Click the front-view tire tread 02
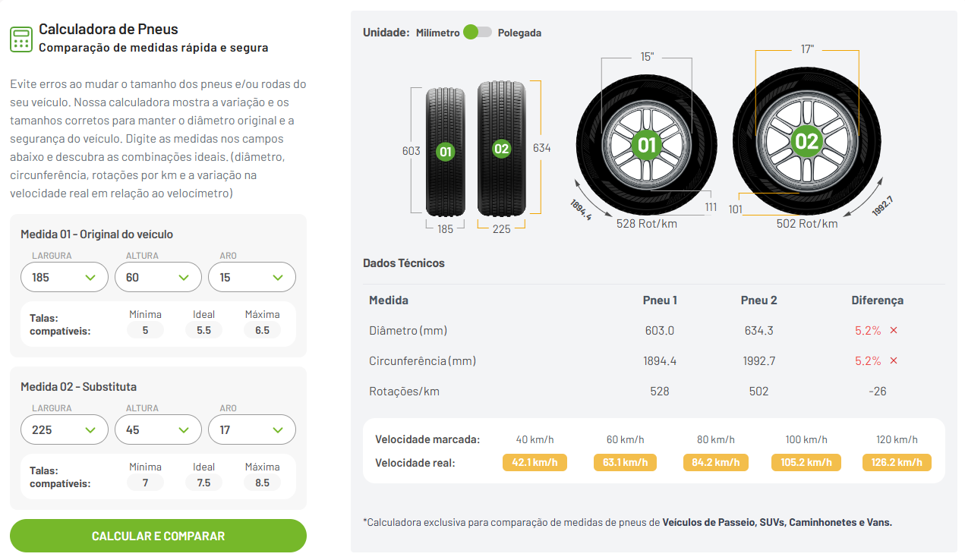This screenshot has width=965, height=560. point(501,148)
